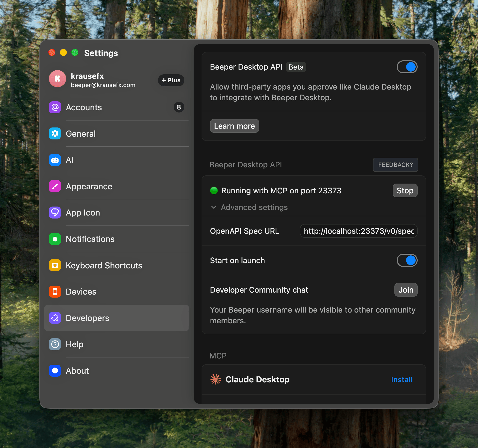Disable the Beeper Desktop API toggle
Image resolution: width=478 pixels, height=448 pixels.
[407, 67]
